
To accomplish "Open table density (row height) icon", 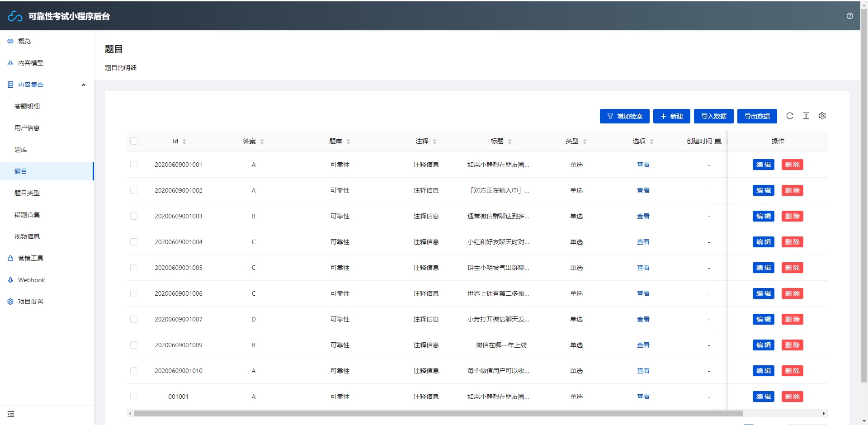I will (806, 116).
